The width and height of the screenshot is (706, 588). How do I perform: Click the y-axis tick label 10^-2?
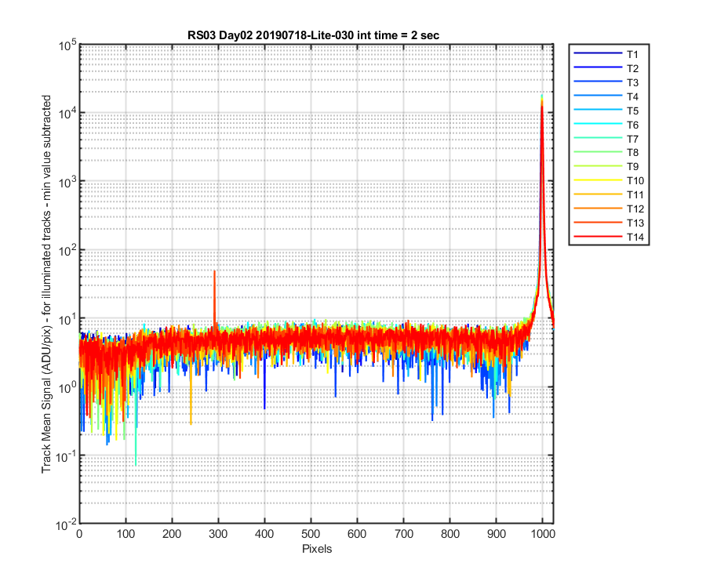point(66,524)
